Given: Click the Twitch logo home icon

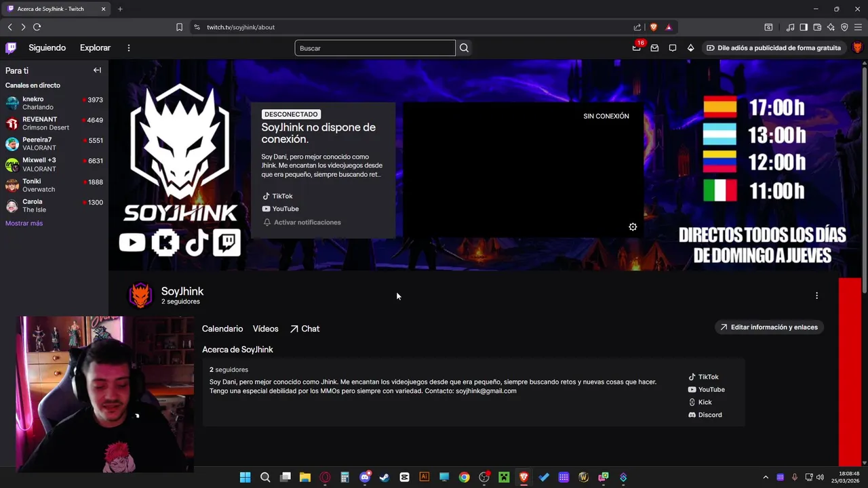Looking at the screenshot, I should tap(11, 47).
